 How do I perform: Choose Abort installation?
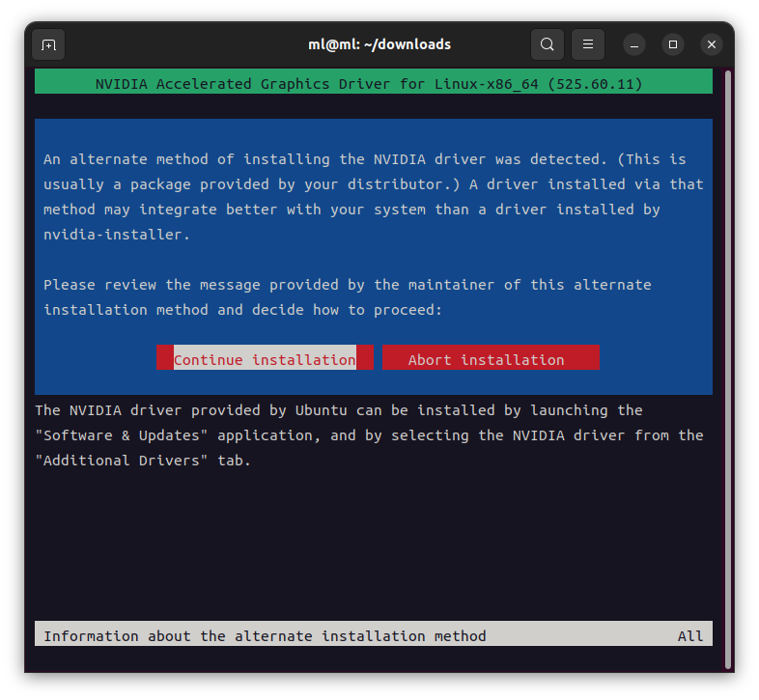pos(491,358)
